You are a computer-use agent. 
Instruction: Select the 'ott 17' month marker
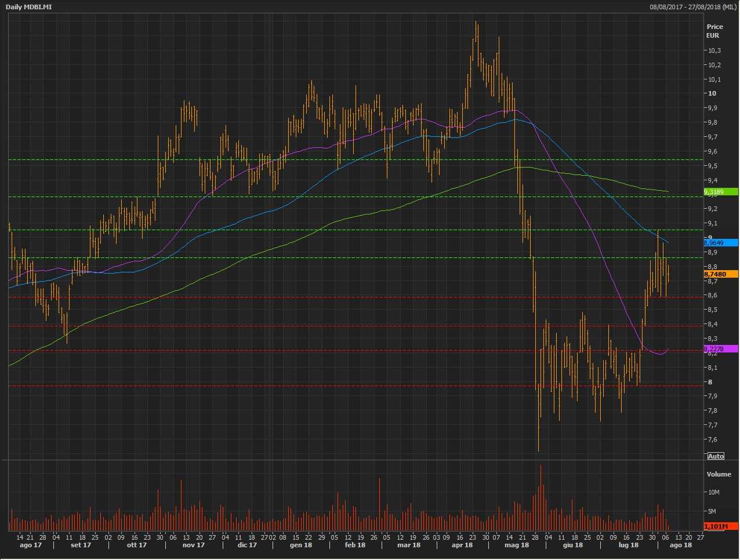(x=136, y=545)
